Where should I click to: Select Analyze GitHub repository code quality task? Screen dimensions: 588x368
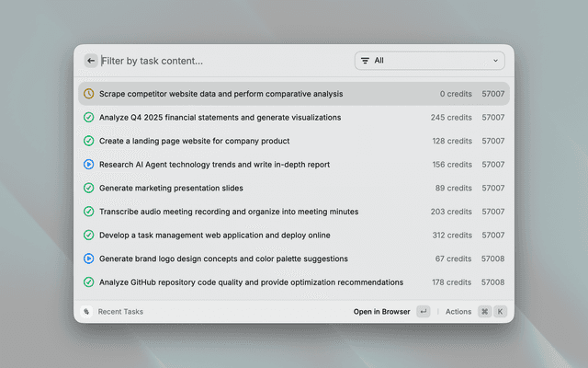pyautogui.click(x=251, y=282)
